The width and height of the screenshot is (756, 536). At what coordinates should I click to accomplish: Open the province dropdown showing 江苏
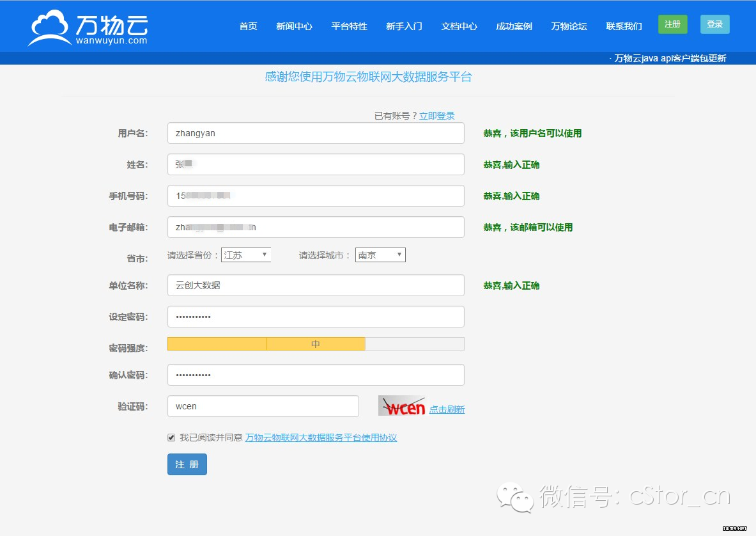[246, 255]
